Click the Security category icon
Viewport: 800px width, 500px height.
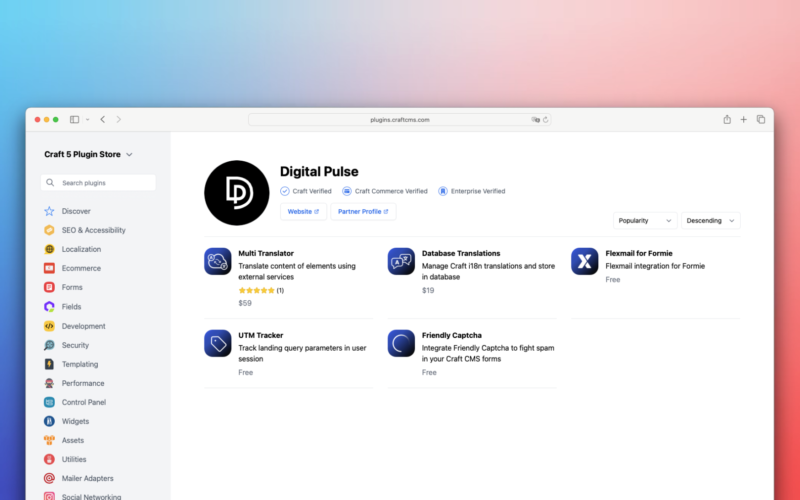(49, 345)
